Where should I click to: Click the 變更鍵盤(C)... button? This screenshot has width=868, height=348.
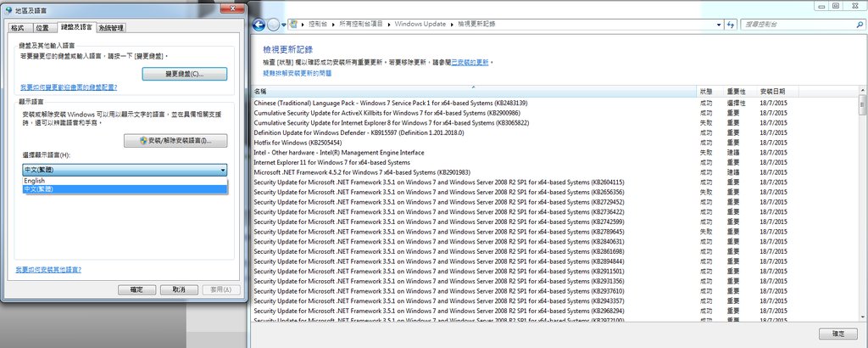[185, 74]
